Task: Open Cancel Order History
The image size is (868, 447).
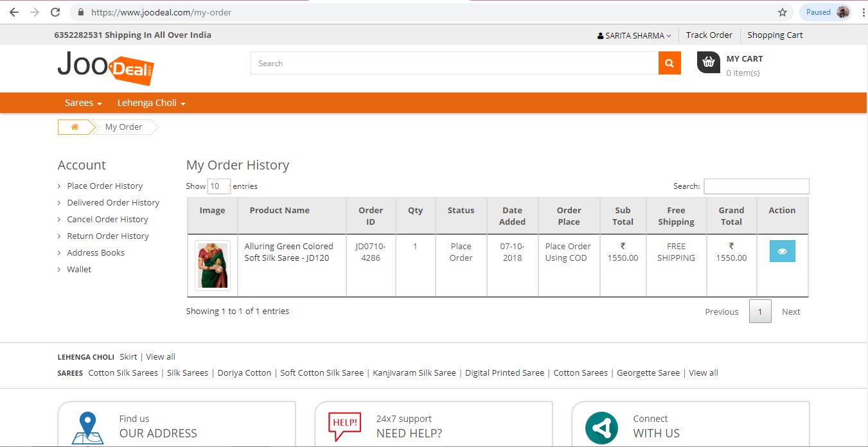Action: (107, 219)
